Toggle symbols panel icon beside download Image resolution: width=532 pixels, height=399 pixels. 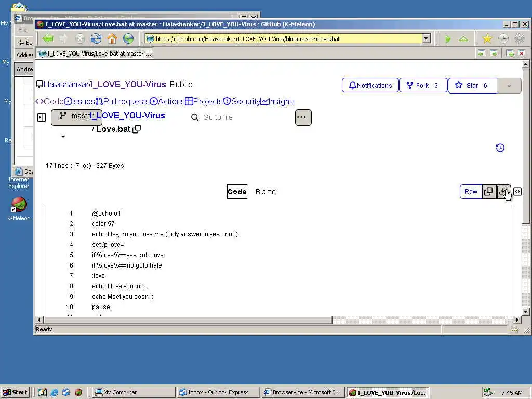(x=517, y=192)
